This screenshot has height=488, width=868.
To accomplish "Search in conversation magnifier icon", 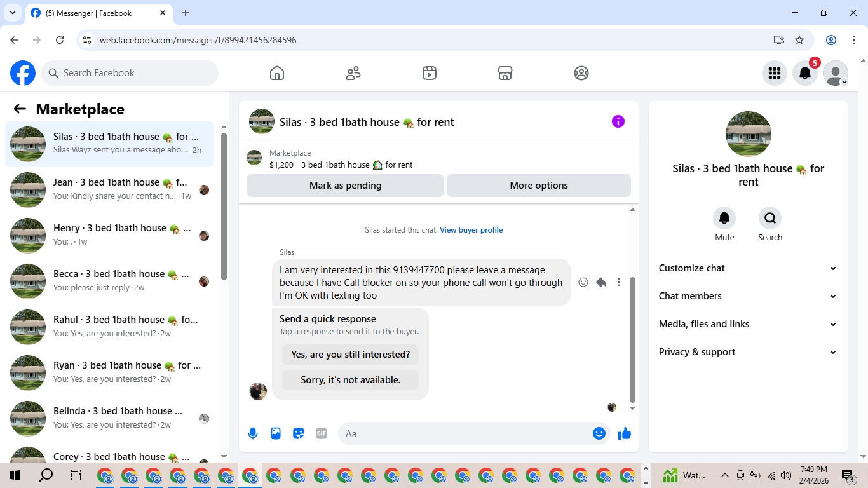I will [770, 218].
